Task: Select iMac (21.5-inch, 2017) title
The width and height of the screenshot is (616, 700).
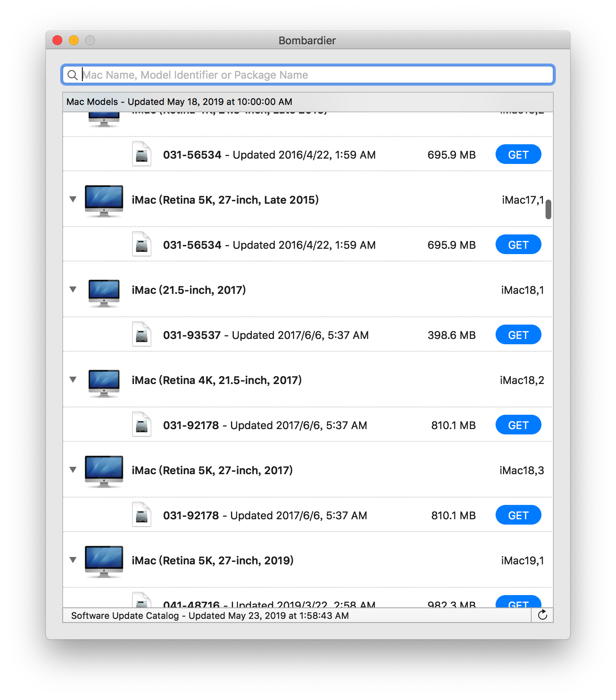Action: coord(189,290)
